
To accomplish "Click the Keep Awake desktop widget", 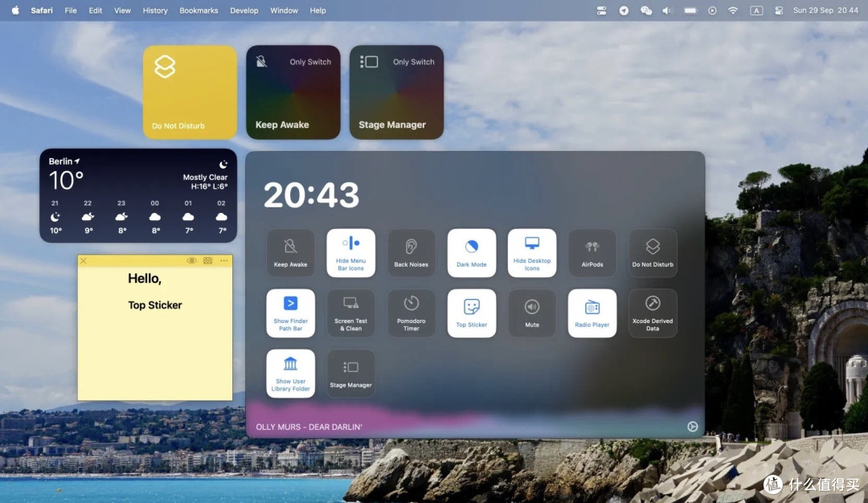I will [293, 92].
